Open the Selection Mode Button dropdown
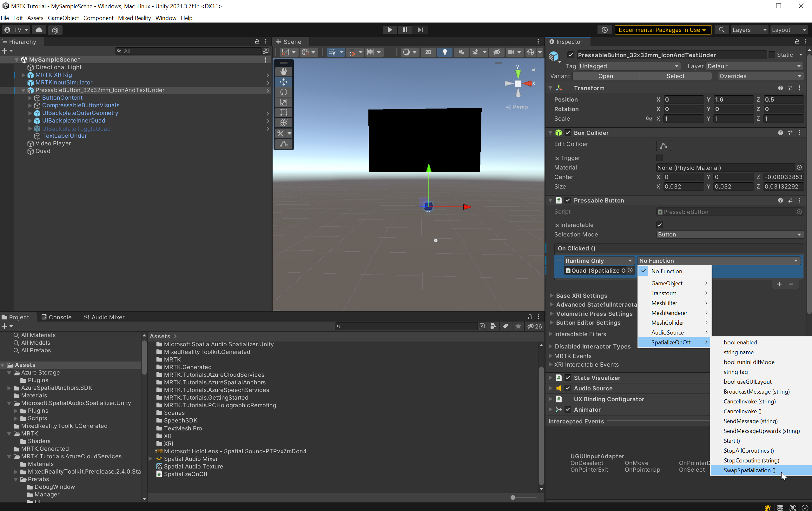The height and width of the screenshot is (511, 812). (x=730, y=235)
